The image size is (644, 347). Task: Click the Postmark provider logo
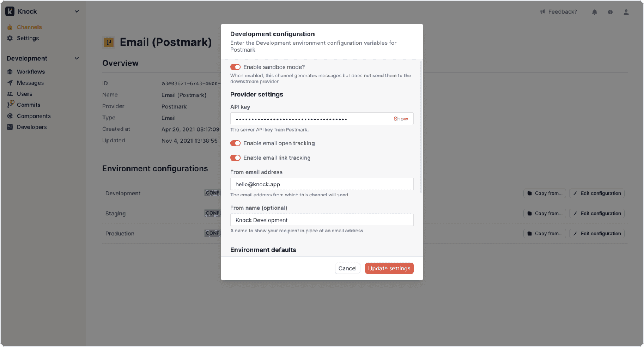[x=108, y=43]
